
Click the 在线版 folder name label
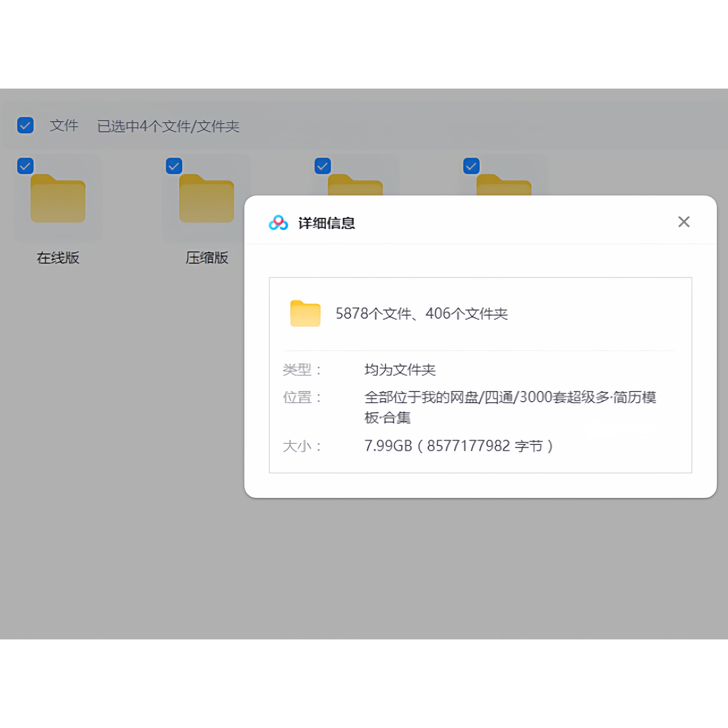[x=58, y=258]
